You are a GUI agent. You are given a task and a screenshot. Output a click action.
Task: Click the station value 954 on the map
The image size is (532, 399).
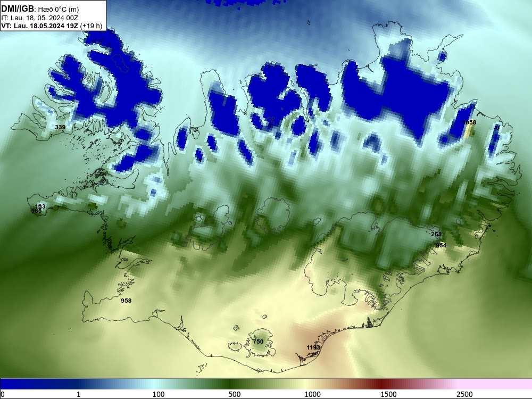[x=441, y=245]
